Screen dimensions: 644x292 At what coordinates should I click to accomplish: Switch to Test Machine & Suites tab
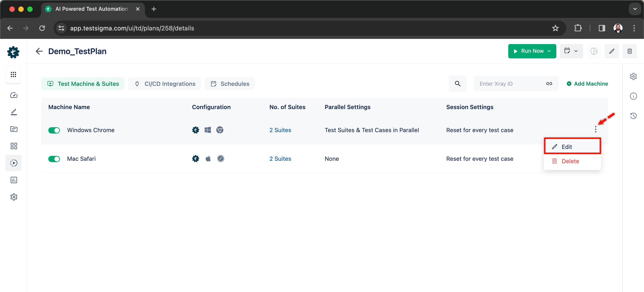pos(83,84)
